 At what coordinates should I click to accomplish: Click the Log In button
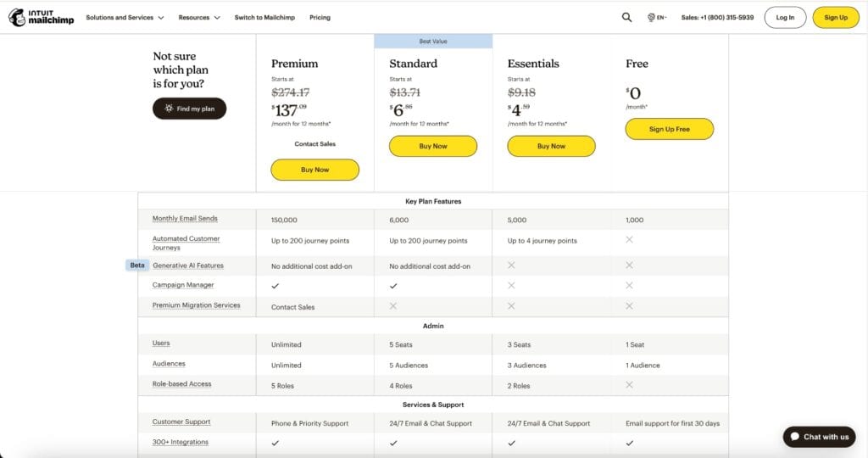(785, 17)
